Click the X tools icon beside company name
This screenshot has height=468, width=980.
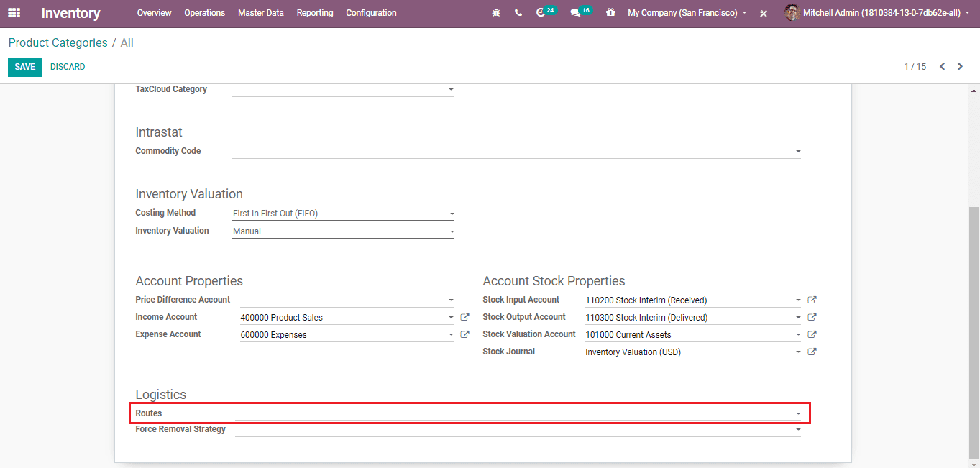[x=764, y=14]
